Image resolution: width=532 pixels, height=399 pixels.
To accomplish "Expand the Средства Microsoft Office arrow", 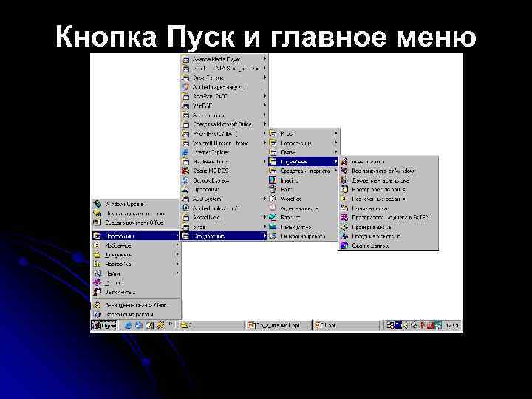I will point(265,124).
